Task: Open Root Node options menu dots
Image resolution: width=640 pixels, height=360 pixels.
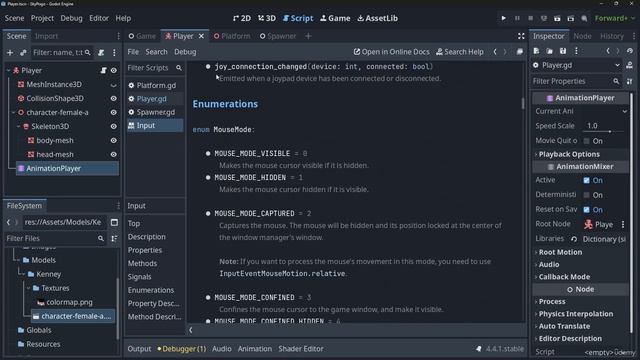Action: tap(623, 224)
